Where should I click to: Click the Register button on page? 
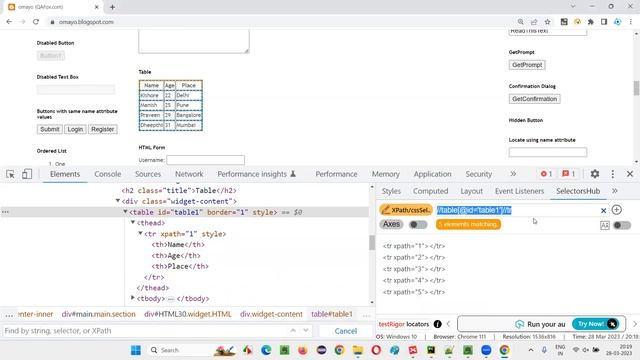pyautogui.click(x=102, y=129)
